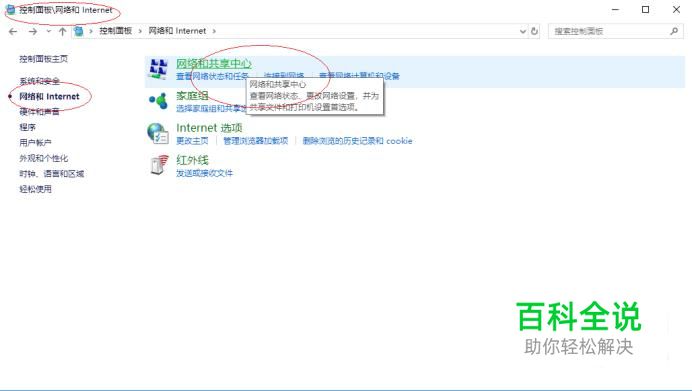Open 系统和安全 category in sidebar
This screenshot has width=692, height=391.
(39, 81)
